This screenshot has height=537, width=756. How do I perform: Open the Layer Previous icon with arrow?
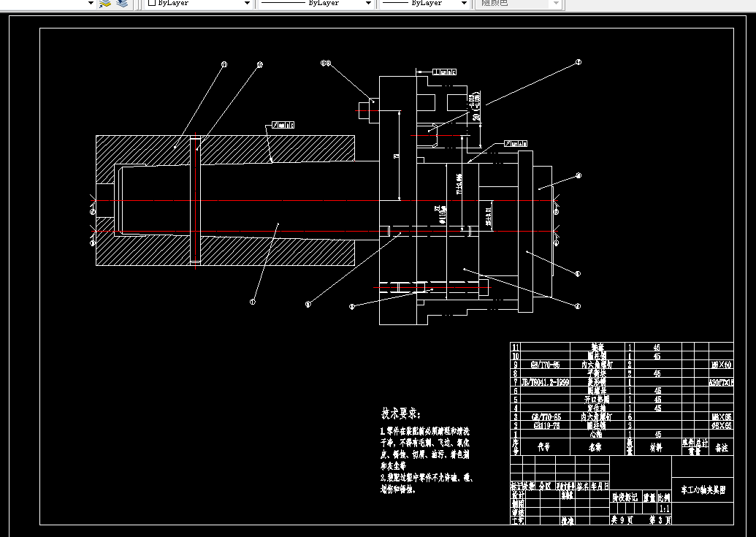point(105,4)
